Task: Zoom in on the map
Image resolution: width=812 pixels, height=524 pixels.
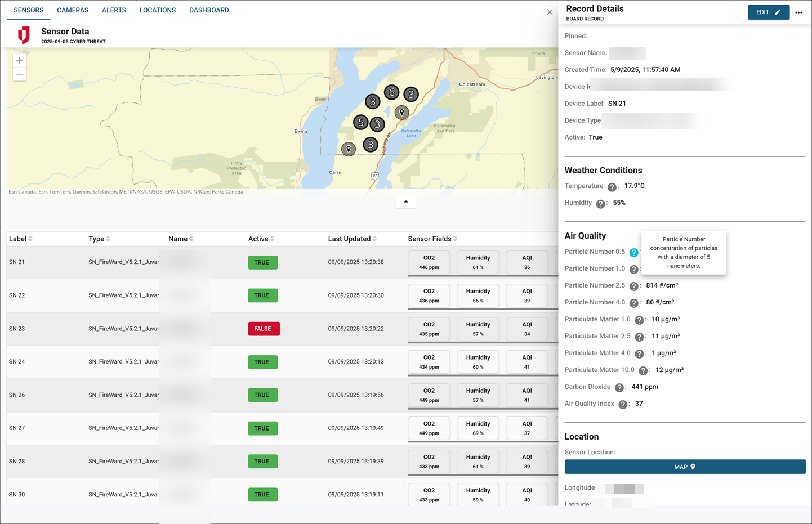Action: [20, 61]
